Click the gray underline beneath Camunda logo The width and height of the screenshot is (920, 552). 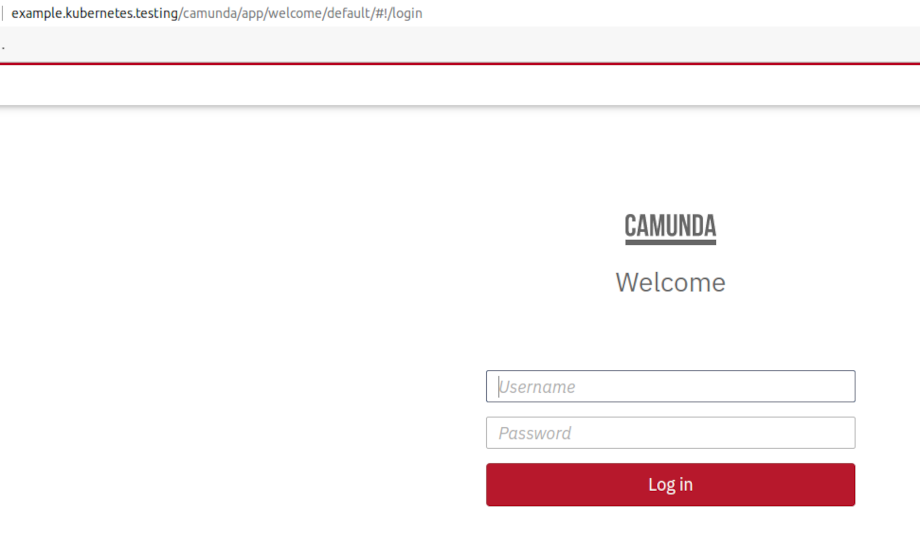pyautogui.click(x=670, y=242)
